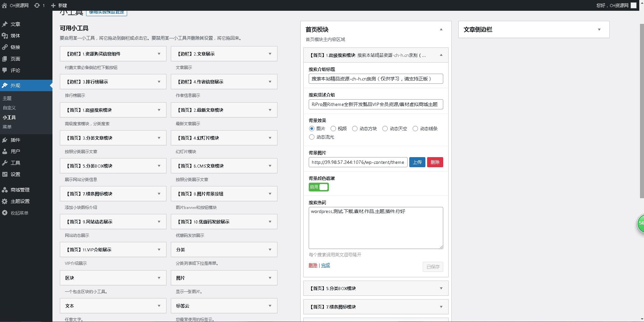The image size is (644, 322).
Task: Expand the 文章侧边栏 panel
Action: click(599, 30)
